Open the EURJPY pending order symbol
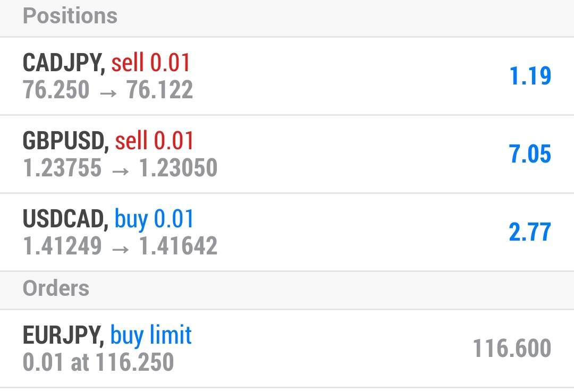 [x=63, y=335]
